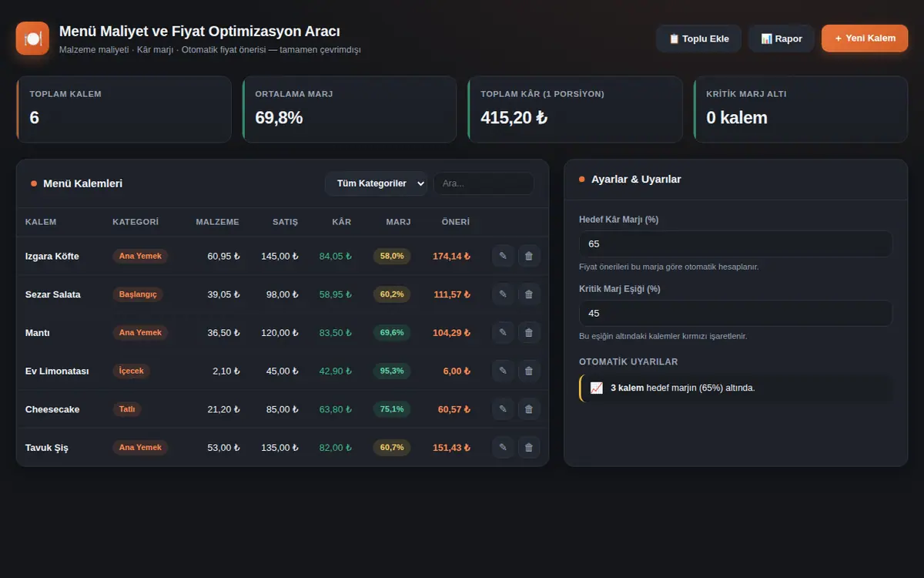Click the Ortalama Marj summary card
924x578 pixels.
point(350,109)
